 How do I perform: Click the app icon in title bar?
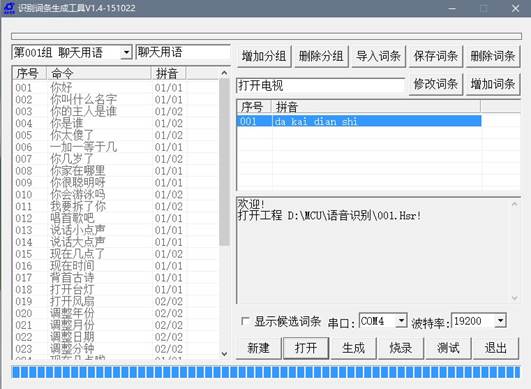[x=9, y=8]
